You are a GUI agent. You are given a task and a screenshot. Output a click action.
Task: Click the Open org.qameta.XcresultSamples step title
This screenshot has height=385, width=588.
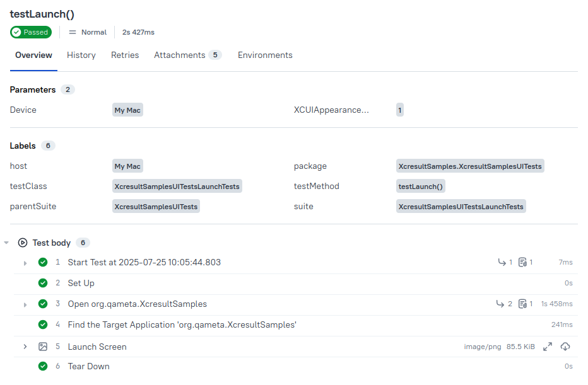coord(138,304)
